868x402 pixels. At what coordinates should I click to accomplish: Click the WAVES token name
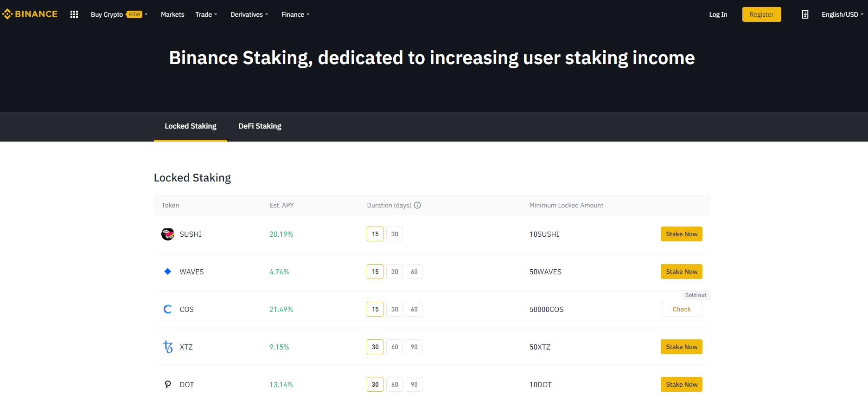(x=191, y=272)
